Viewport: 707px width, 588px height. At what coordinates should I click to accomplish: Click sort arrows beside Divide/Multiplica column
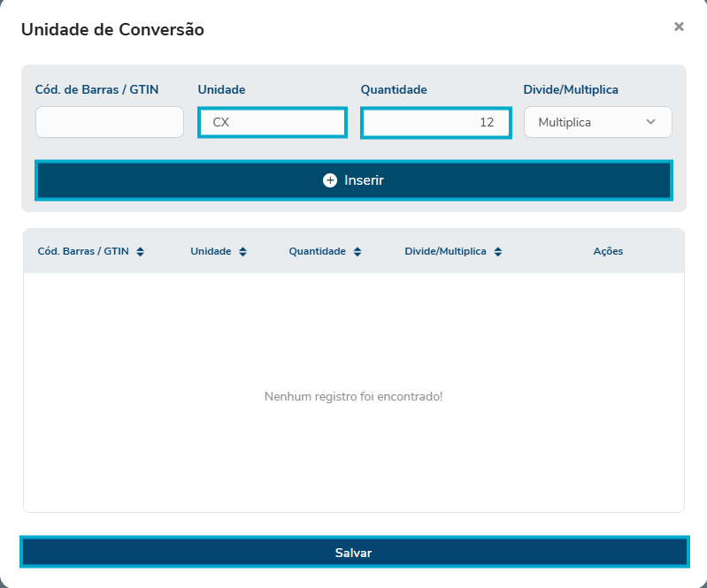[498, 252]
